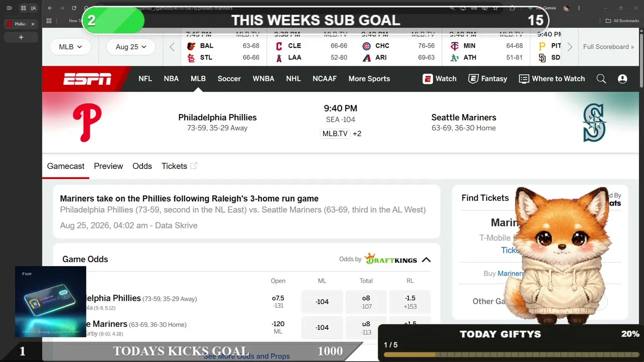Open the browser three-dot menu
This screenshot has height=362, width=644.
(x=579, y=8)
